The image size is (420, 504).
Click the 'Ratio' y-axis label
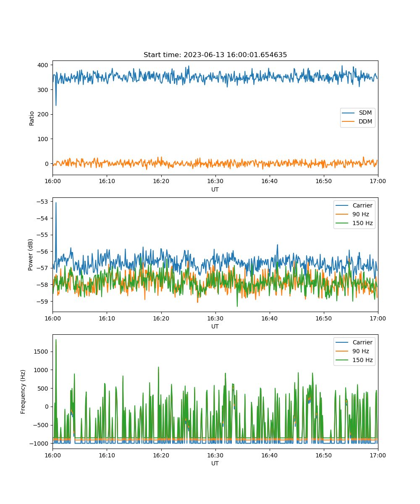[32, 118]
